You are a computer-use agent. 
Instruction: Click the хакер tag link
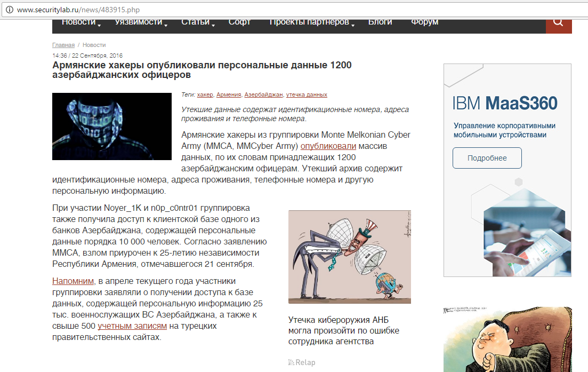[x=205, y=94]
